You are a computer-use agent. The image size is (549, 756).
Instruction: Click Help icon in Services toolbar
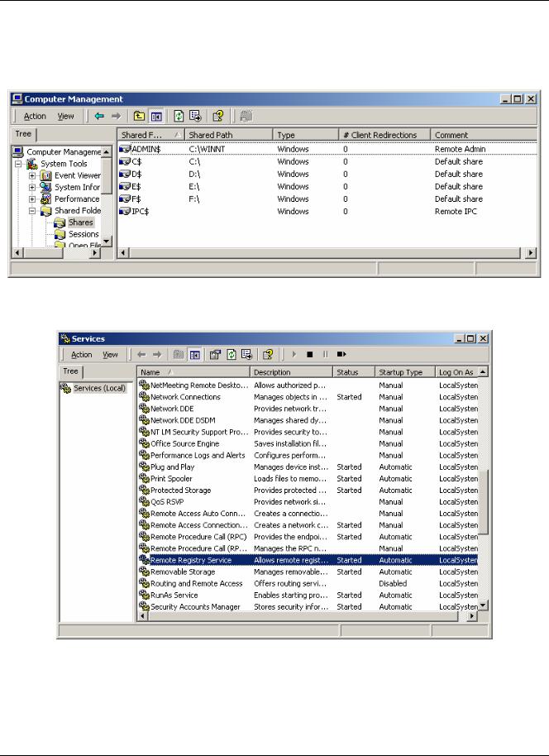[268, 354]
